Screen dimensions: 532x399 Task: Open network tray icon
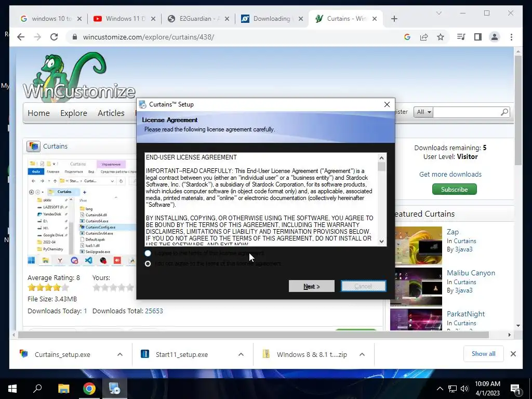click(x=453, y=389)
